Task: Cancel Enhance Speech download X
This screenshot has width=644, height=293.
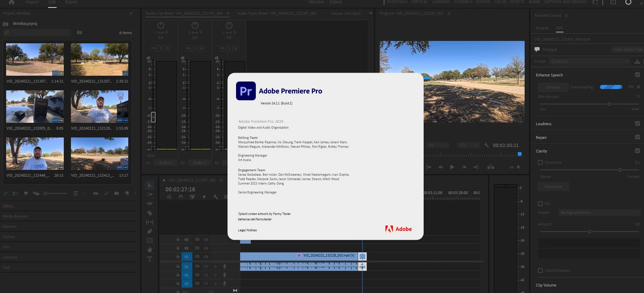Action: point(638,87)
